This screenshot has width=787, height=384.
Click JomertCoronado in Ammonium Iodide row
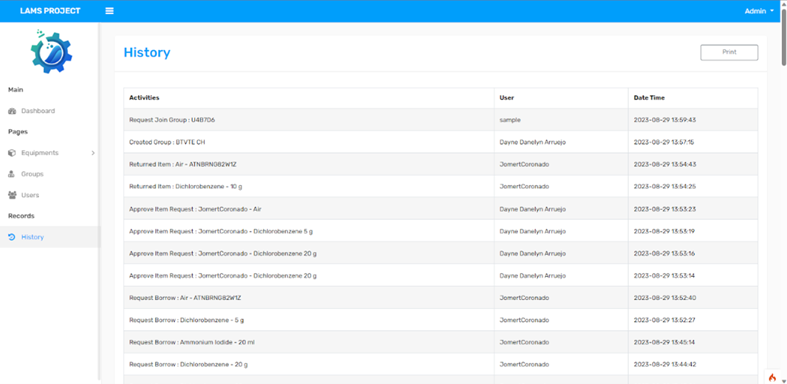tap(524, 342)
